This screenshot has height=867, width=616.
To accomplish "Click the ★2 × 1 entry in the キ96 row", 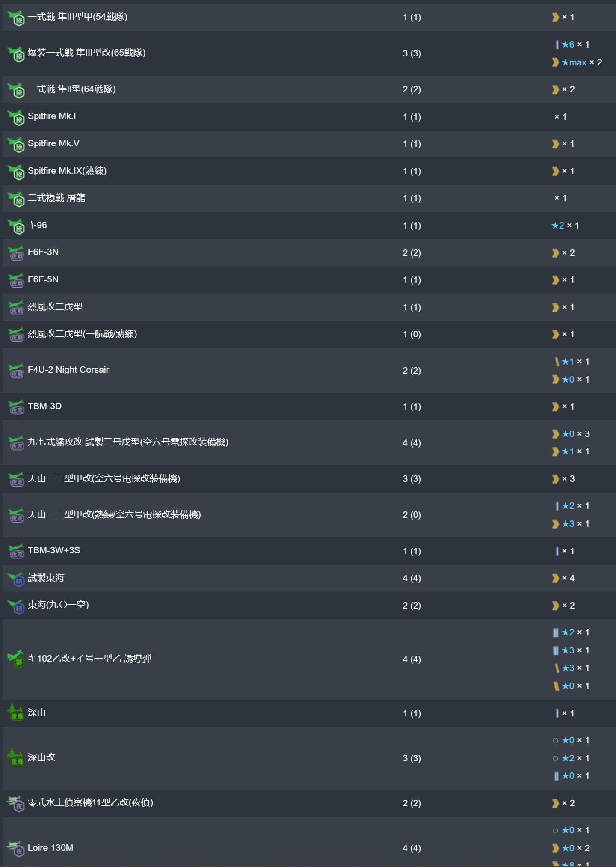I will pyautogui.click(x=566, y=226).
